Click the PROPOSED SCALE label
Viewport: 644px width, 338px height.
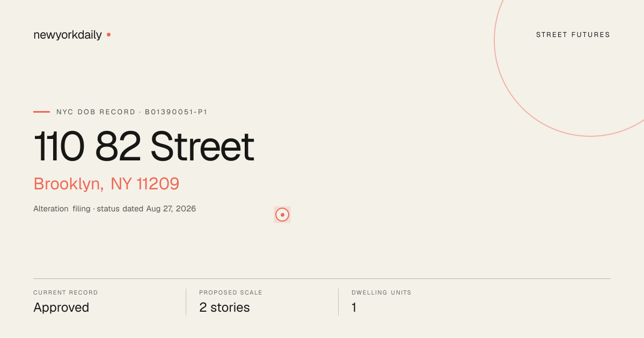click(x=231, y=293)
